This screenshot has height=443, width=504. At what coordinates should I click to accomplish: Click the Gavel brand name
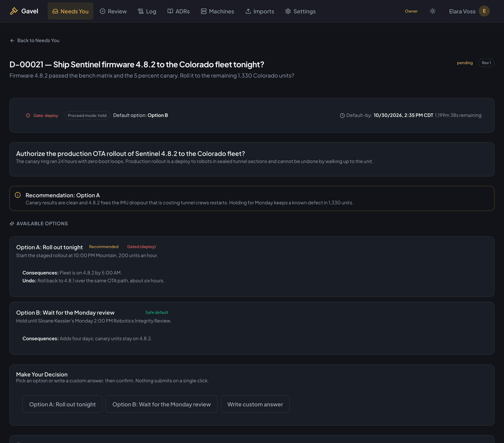click(x=30, y=11)
